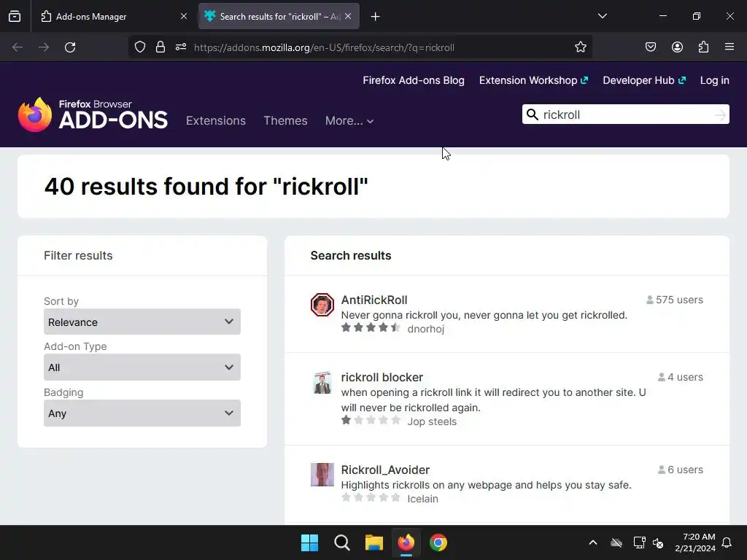
Task: Close the Add-ons Manager tab
Action: [183, 16]
